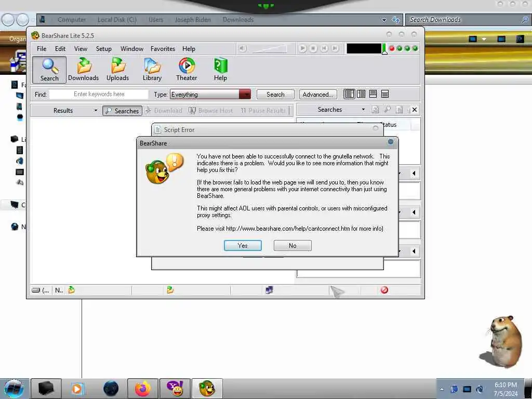532x399 pixels.
Task: Click the Find keywords input field
Action: [99, 94]
